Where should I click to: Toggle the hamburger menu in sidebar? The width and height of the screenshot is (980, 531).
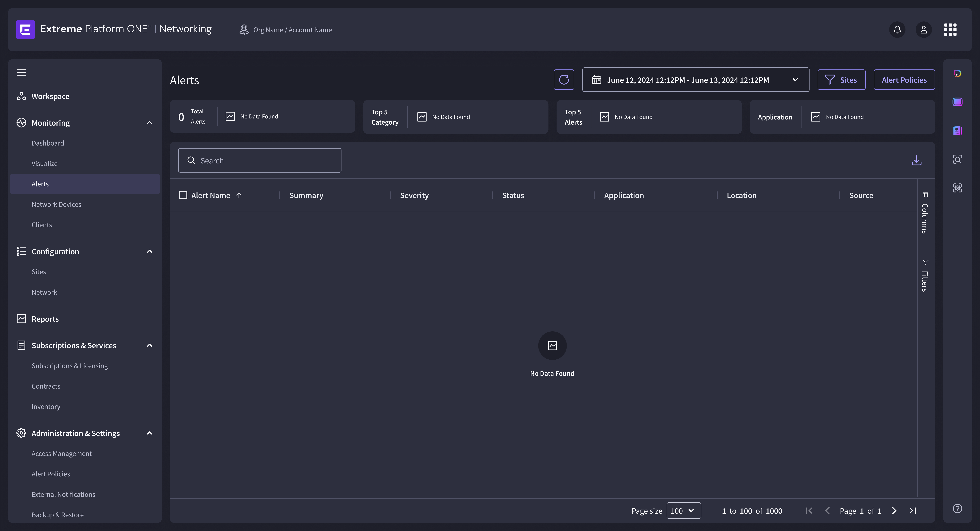click(21, 72)
